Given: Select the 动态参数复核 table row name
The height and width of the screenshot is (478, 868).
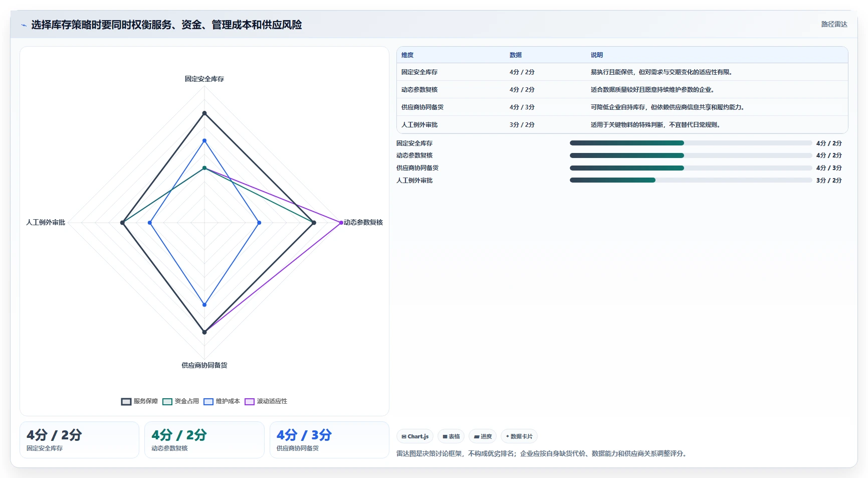Looking at the screenshot, I should [419, 90].
